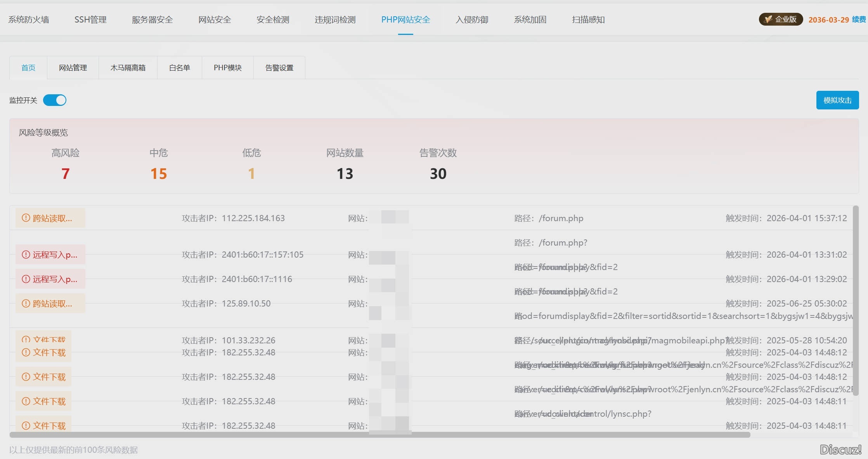Image resolution: width=868 pixels, height=459 pixels.
Task: Click warning icon on second 远程写入p alert
Action: click(26, 279)
